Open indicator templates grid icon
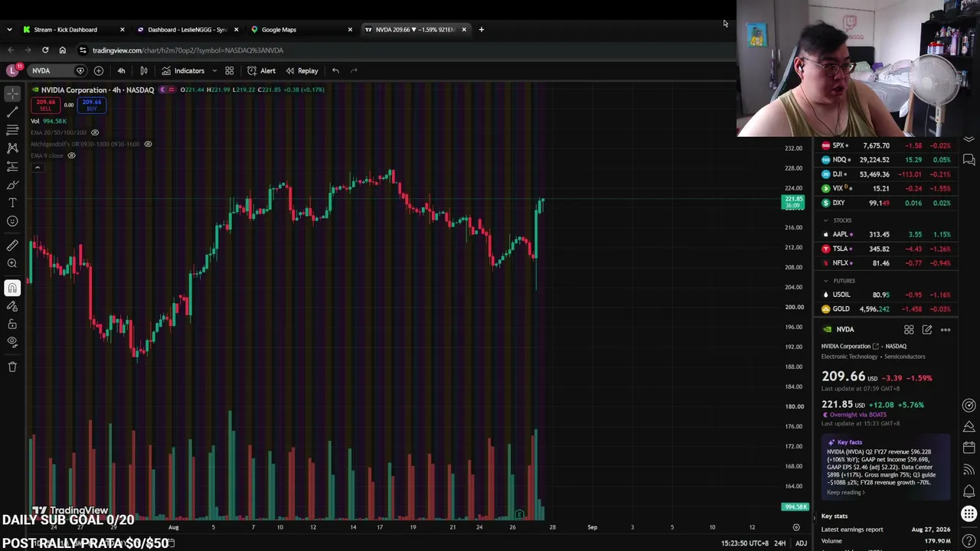 pos(229,70)
